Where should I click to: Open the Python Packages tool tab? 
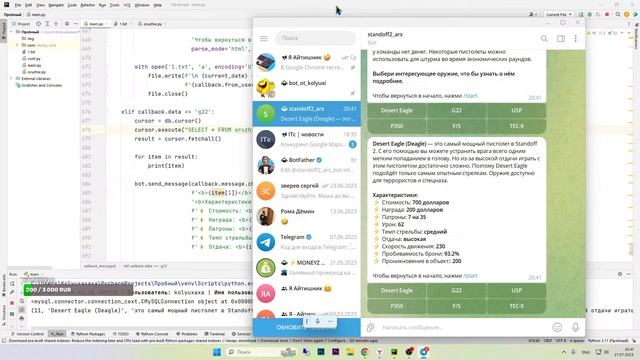(x=88, y=334)
